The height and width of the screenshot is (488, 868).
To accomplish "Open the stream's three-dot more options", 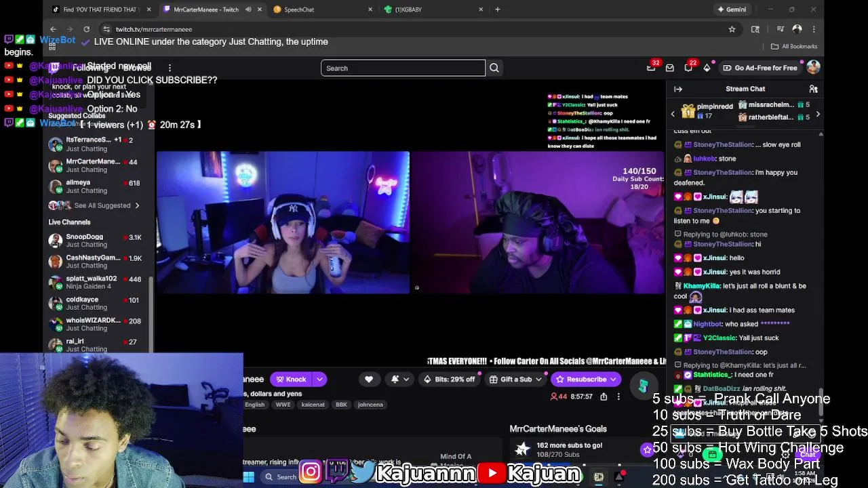I will click(618, 396).
